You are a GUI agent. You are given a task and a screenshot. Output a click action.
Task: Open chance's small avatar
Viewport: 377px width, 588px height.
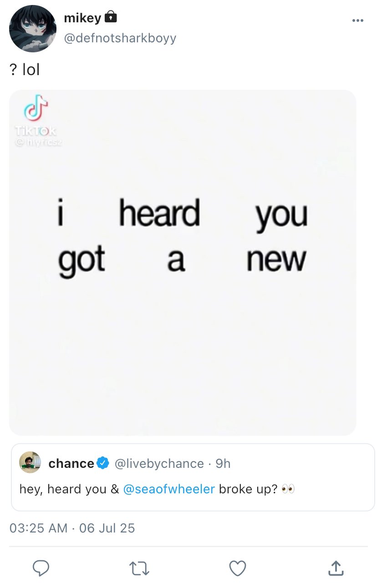point(30,463)
